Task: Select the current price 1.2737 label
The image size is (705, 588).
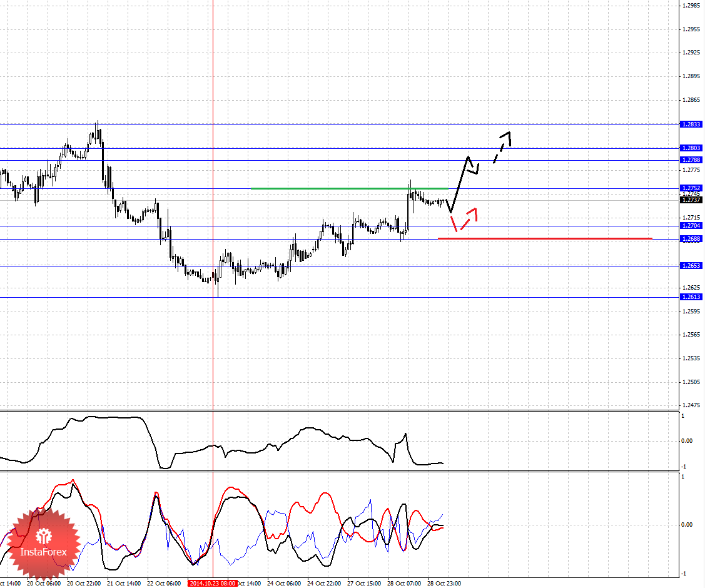Action: pyautogui.click(x=691, y=200)
